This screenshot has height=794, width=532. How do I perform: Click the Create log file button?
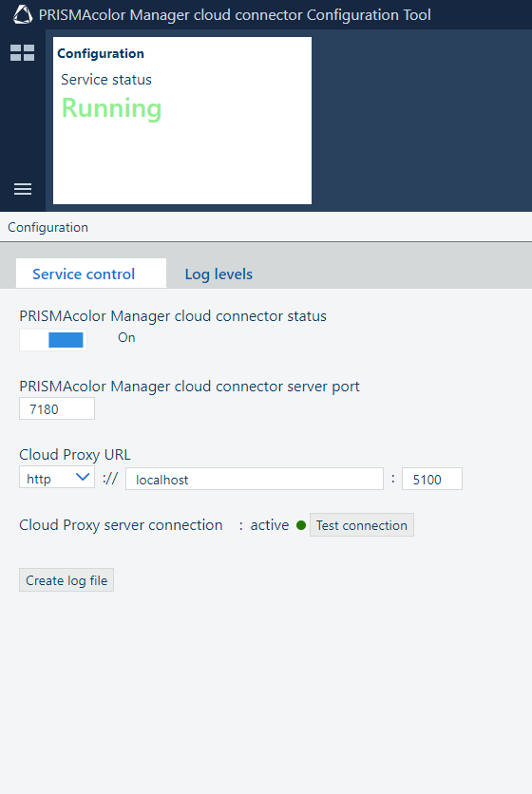66,580
